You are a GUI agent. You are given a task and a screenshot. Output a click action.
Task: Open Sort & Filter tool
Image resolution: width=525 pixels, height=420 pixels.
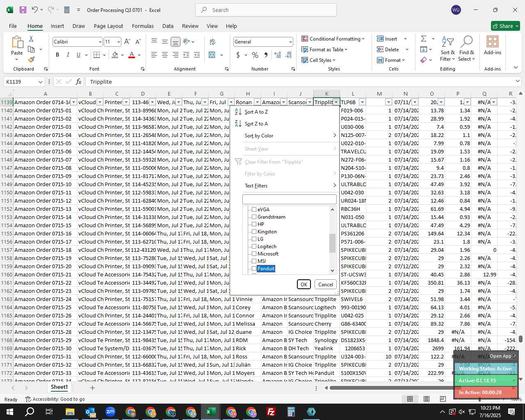(x=447, y=48)
